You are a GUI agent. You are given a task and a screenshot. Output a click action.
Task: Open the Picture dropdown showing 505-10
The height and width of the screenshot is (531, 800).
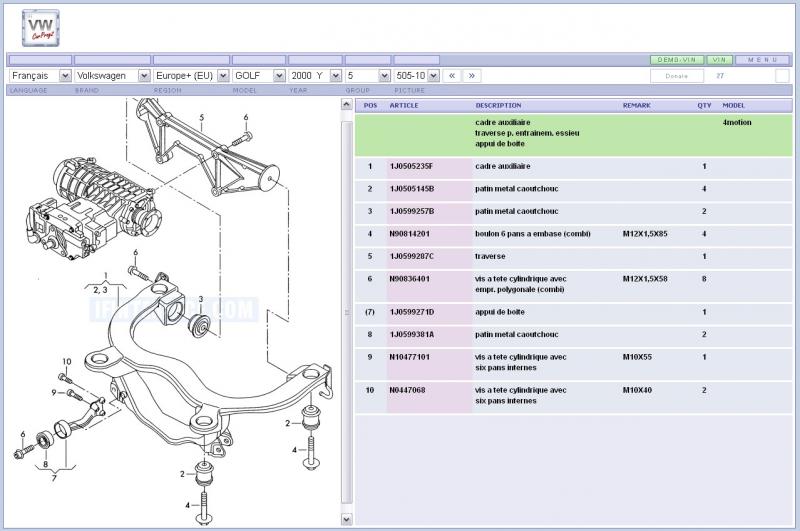(x=416, y=75)
